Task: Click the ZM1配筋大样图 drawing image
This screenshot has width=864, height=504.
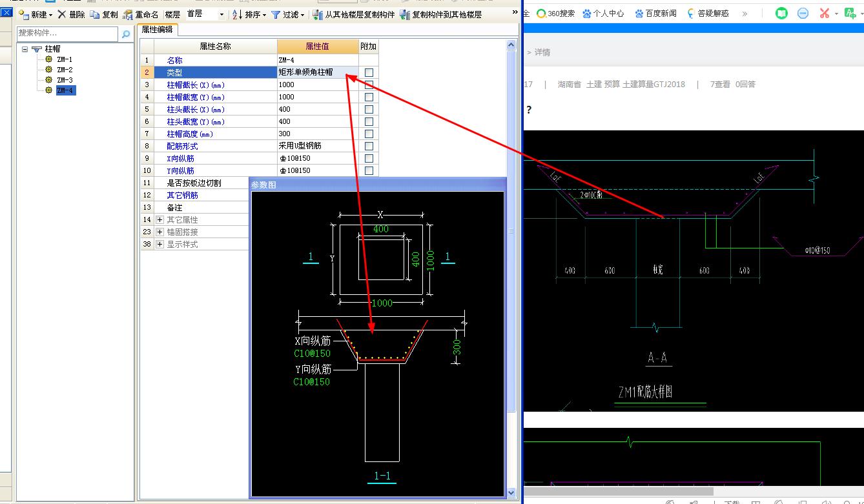Action: 694,271
